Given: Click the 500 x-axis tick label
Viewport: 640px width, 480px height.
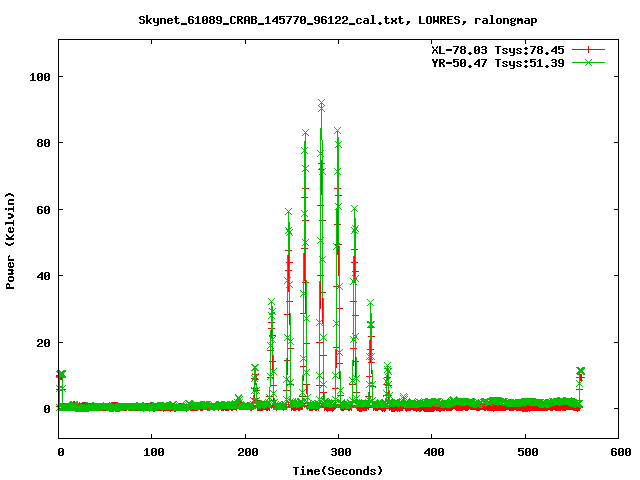Looking at the screenshot, I should (524, 453).
